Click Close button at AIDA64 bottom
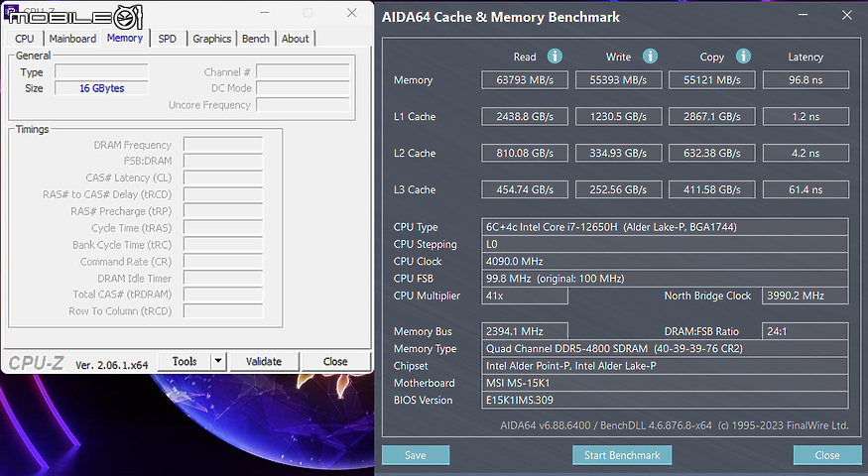Image resolution: width=868 pixels, height=476 pixels. click(827, 455)
